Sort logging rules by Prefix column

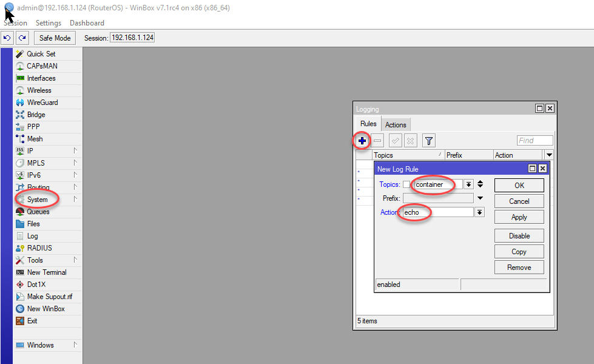pyautogui.click(x=469, y=155)
